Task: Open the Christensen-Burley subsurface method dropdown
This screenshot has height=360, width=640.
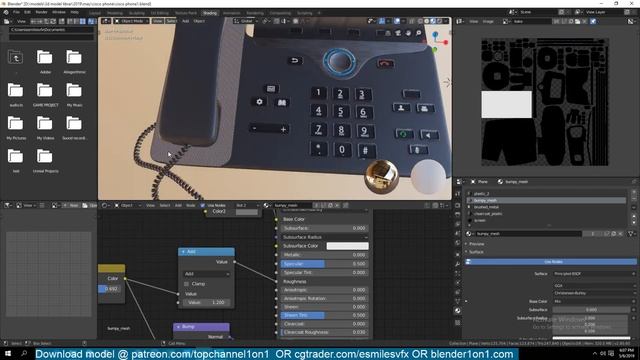Action: 594,293
